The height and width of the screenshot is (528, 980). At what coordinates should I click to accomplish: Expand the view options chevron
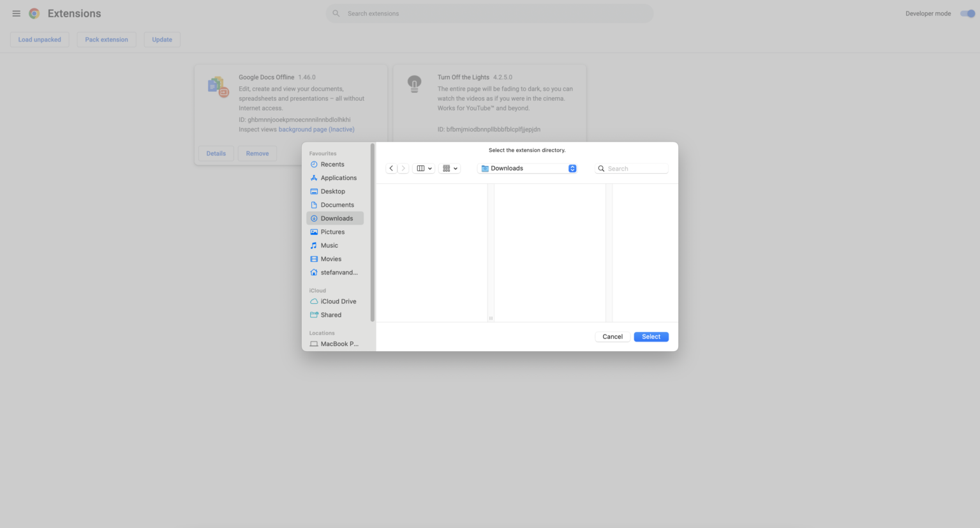pyautogui.click(x=431, y=168)
